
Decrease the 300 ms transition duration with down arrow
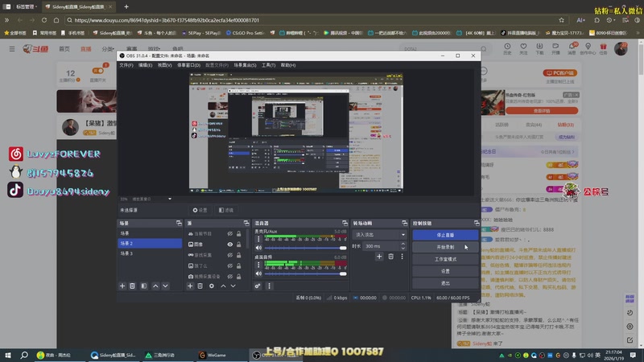coord(403,249)
